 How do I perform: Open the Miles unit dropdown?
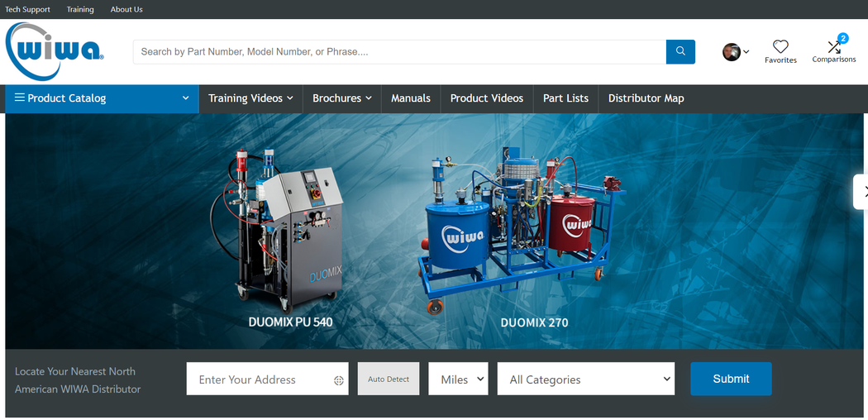coord(458,379)
